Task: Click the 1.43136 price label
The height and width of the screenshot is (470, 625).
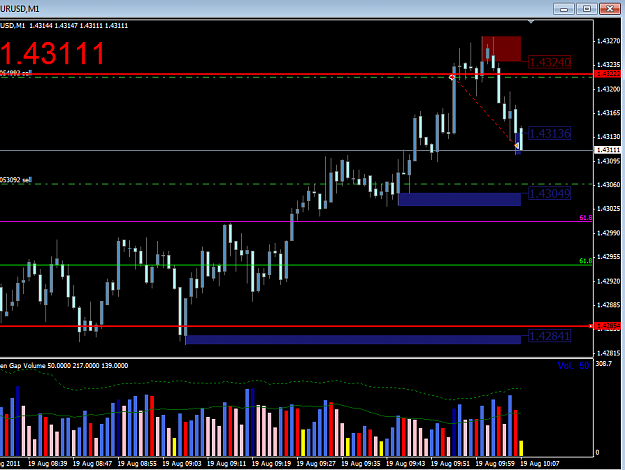Action: click(x=550, y=134)
